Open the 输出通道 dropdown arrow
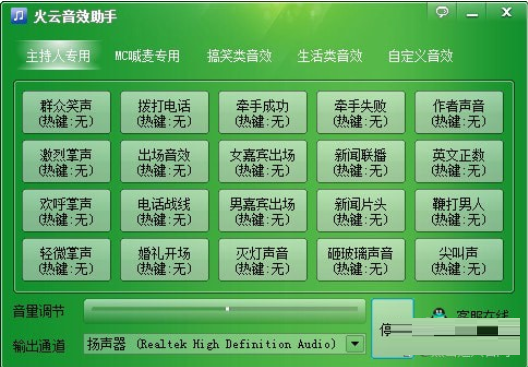This screenshot has width=528, height=367. tap(355, 344)
